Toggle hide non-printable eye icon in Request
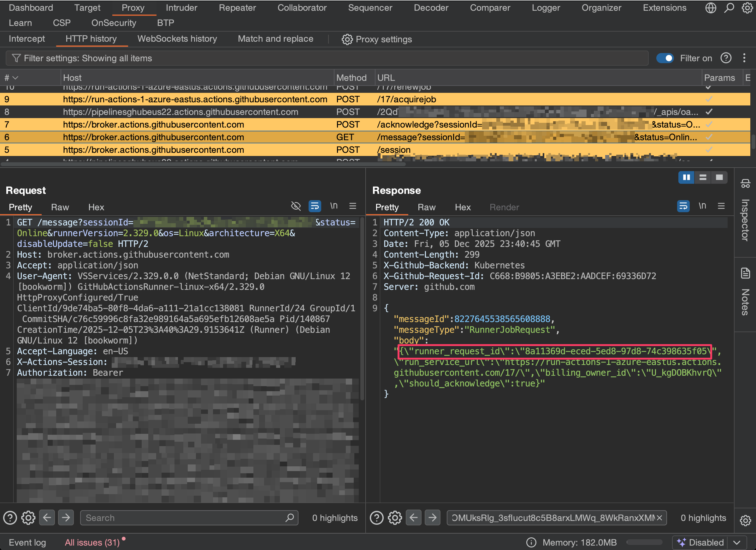Image resolution: width=756 pixels, height=550 pixels. click(296, 206)
